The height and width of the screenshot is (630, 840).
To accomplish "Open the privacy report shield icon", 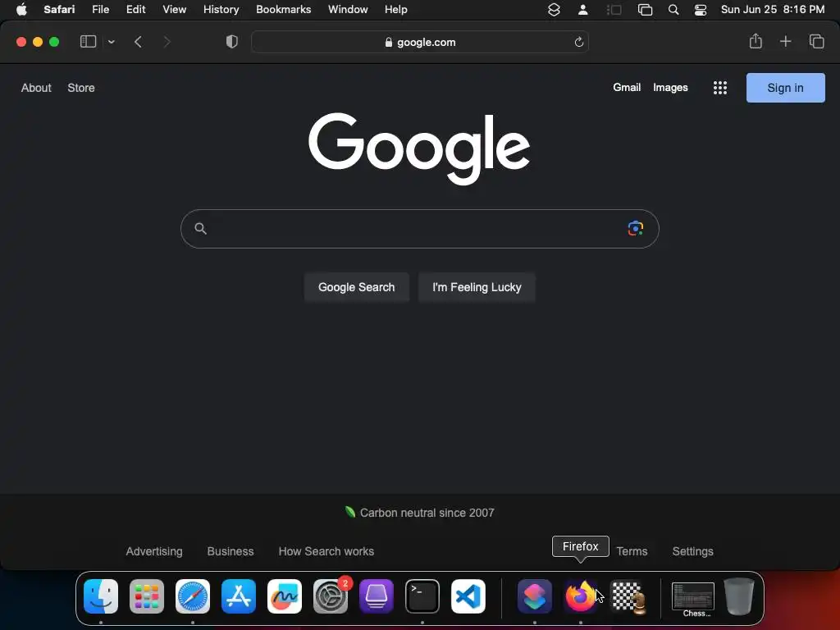I will click(232, 42).
